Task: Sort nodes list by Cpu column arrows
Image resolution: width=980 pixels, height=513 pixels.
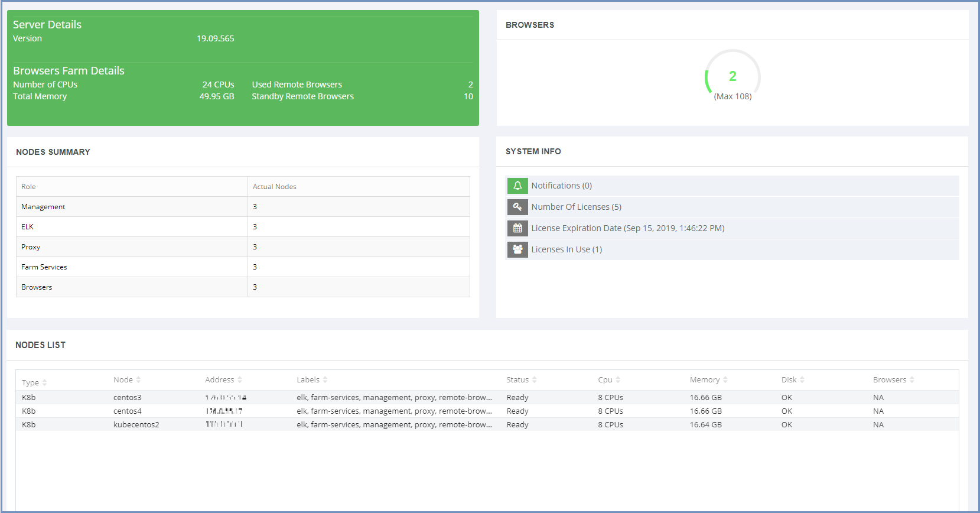Action: (618, 380)
